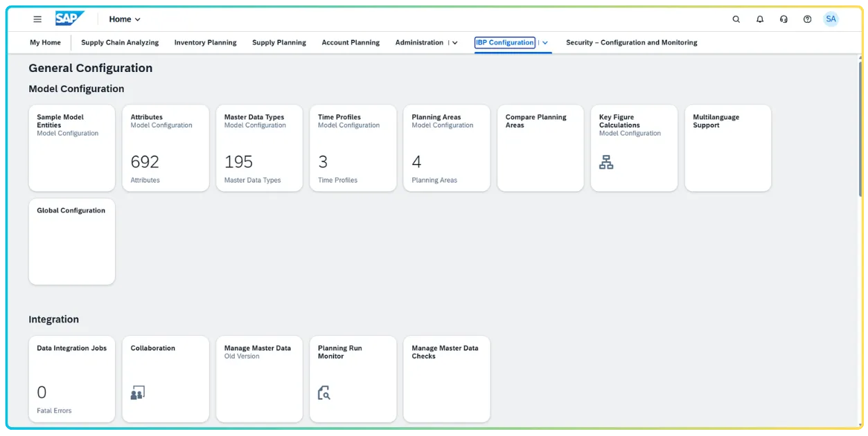Click the Collaboration people icon
The image size is (868, 436).
pos(137,392)
